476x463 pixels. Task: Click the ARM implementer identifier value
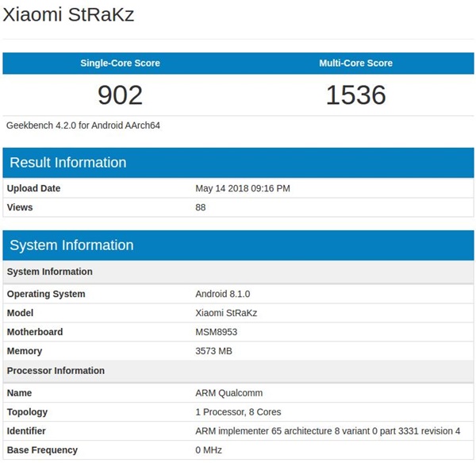pos(327,431)
